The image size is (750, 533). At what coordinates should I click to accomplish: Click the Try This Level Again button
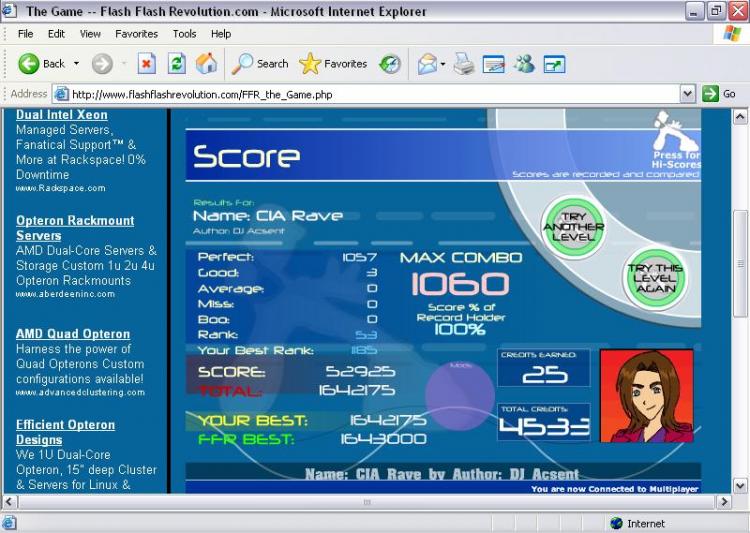[x=655, y=278]
